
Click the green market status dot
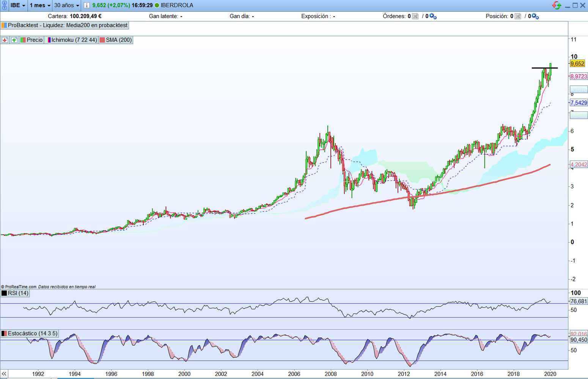pos(157,5)
